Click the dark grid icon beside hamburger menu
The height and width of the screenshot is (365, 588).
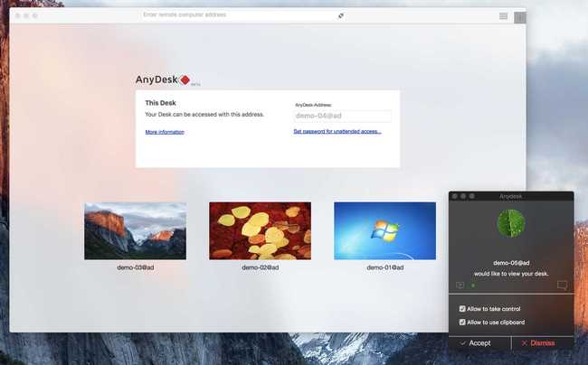click(x=520, y=17)
